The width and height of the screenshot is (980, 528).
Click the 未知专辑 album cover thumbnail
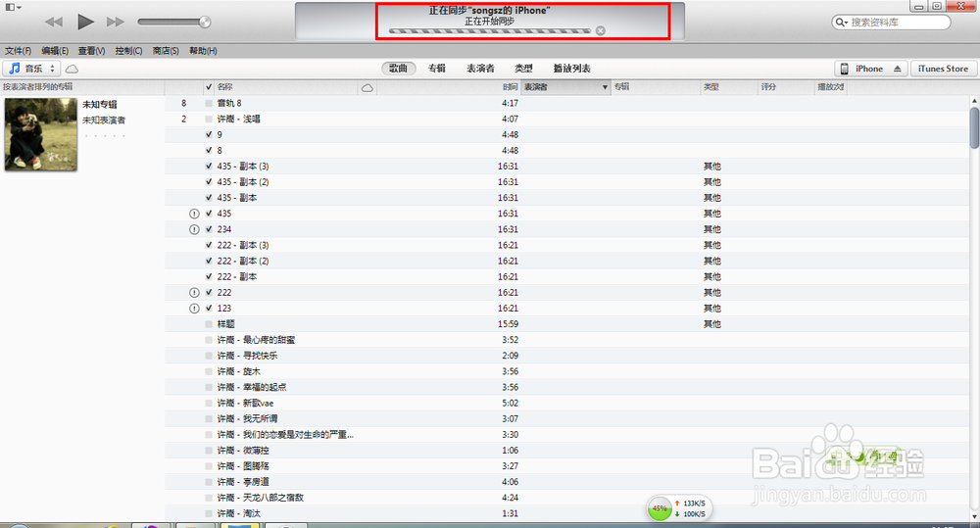[x=40, y=134]
